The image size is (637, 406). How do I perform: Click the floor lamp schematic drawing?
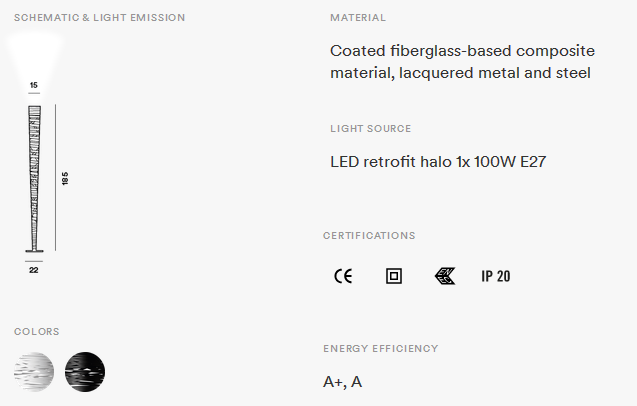coord(35,179)
